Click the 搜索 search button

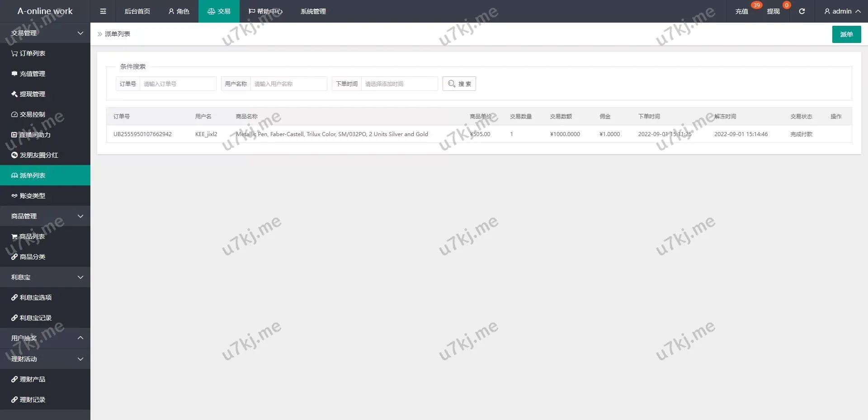click(459, 84)
